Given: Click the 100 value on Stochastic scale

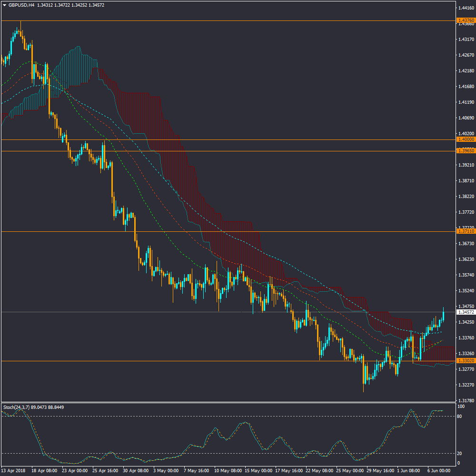Looking at the screenshot, I should pos(461,407).
